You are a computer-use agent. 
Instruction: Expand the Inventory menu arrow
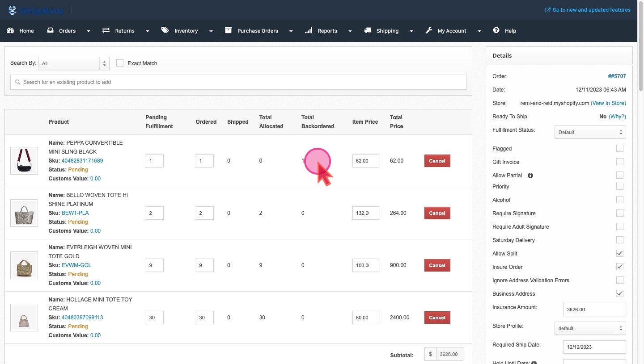(211, 31)
